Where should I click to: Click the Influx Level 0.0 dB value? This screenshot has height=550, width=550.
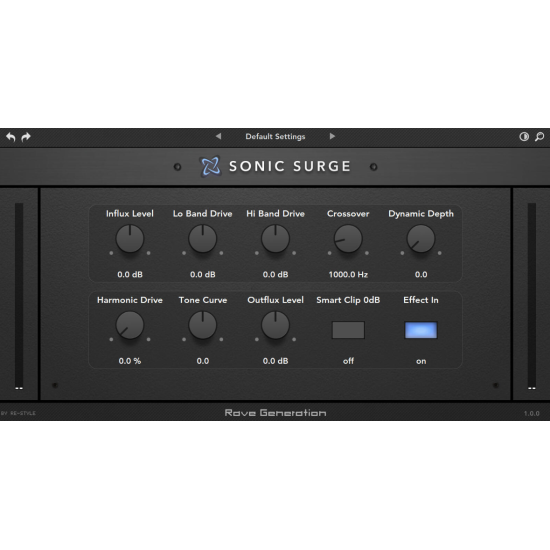[130, 275]
